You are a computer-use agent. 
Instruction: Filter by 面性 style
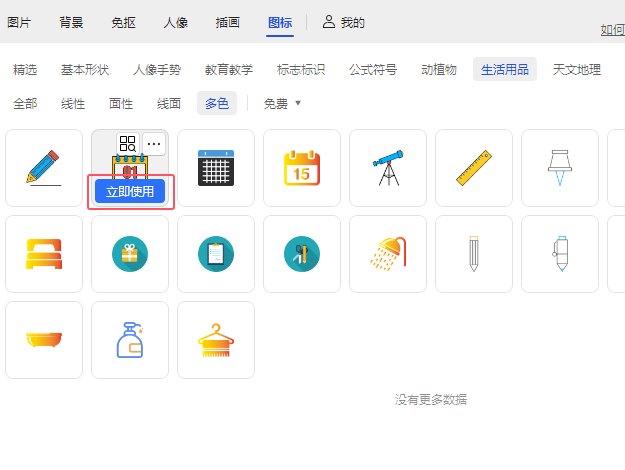coord(121,104)
